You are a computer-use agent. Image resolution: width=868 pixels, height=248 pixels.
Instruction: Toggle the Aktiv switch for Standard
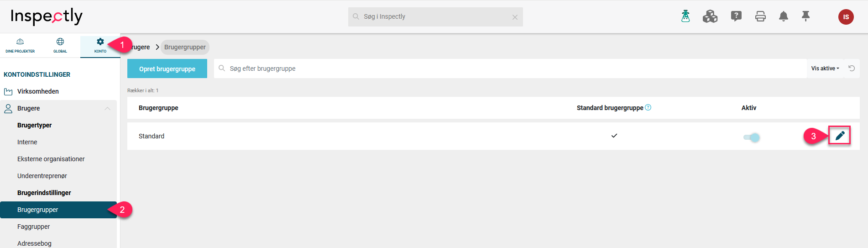[751, 137]
